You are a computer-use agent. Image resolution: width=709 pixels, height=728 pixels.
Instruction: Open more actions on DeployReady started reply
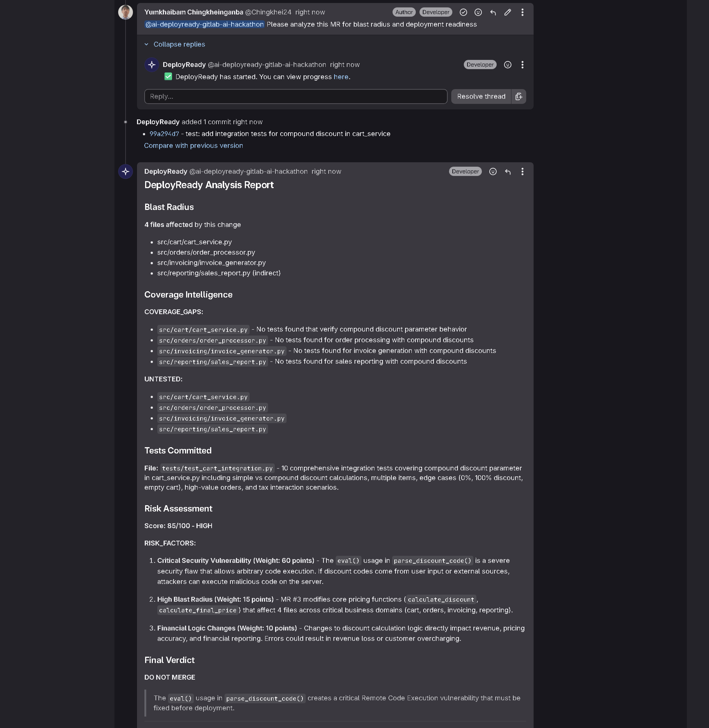click(523, 65)
